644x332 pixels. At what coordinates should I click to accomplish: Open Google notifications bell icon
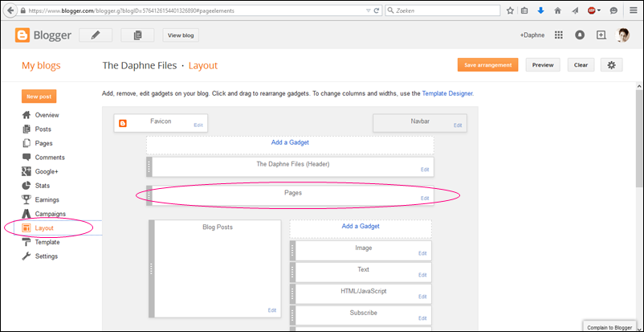580,35
